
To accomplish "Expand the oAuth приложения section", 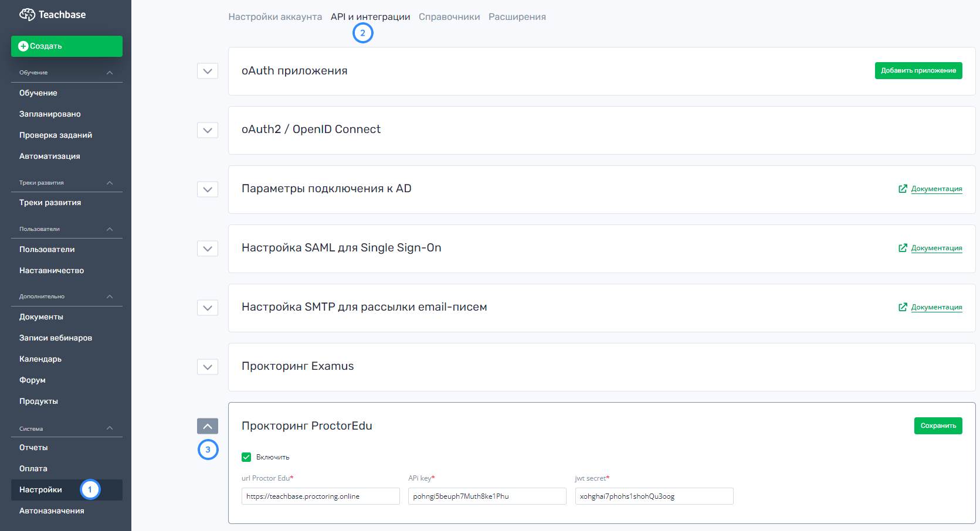I will (208, 71).
